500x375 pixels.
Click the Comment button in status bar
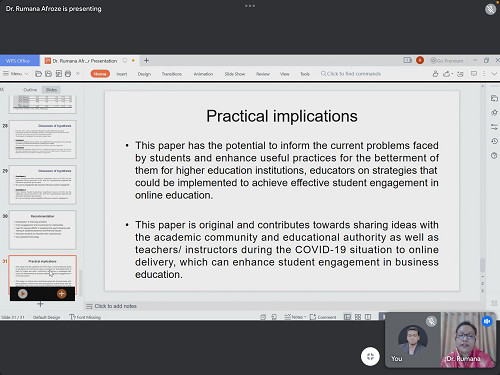tap(323, 317)
